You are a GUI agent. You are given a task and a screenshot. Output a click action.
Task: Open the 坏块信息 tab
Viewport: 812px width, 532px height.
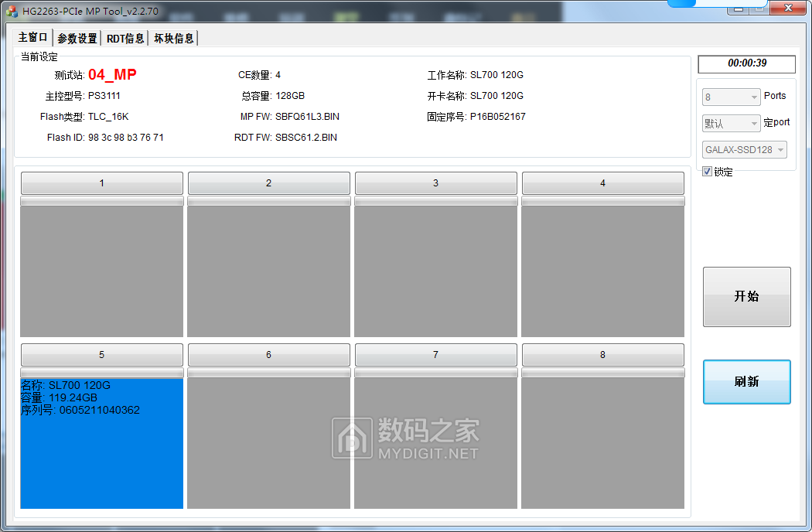click(x=173, y=39)
